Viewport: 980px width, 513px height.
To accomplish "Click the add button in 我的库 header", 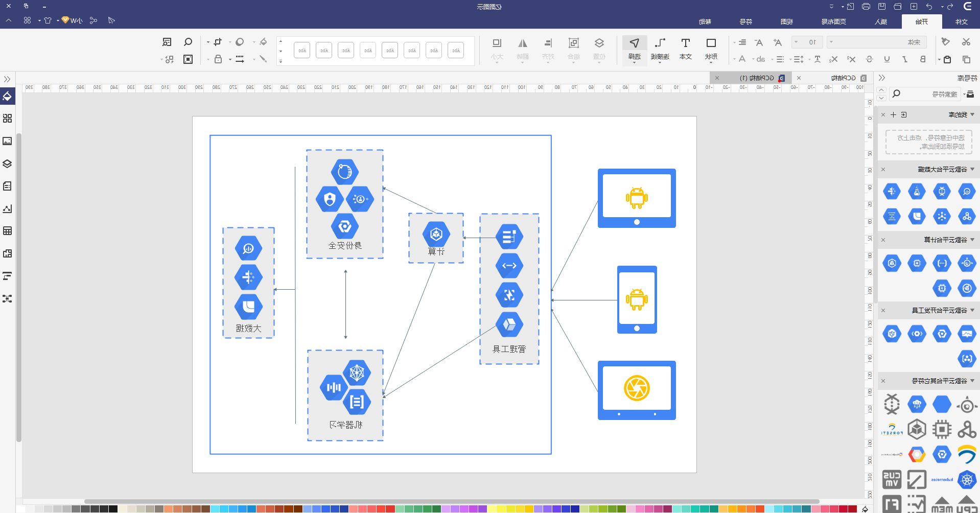I will [x=893, y=114].
